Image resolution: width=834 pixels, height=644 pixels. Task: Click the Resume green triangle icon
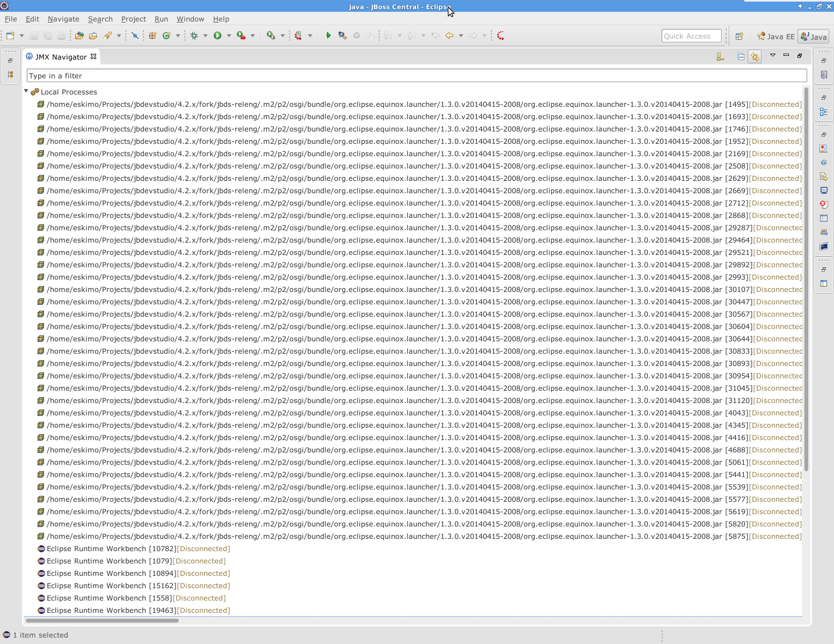tap(329, 36)
